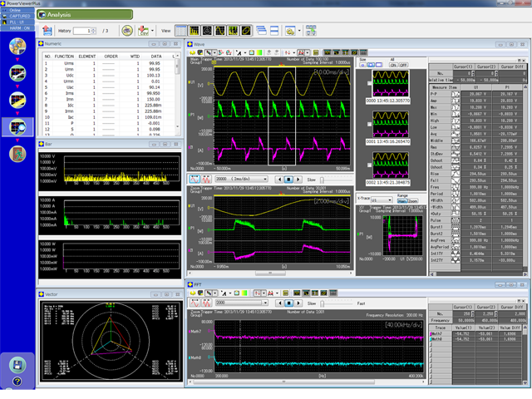Viewport: 532px width, 399px height.
Task: Click the CSV export icon
Action: (144, 31)
